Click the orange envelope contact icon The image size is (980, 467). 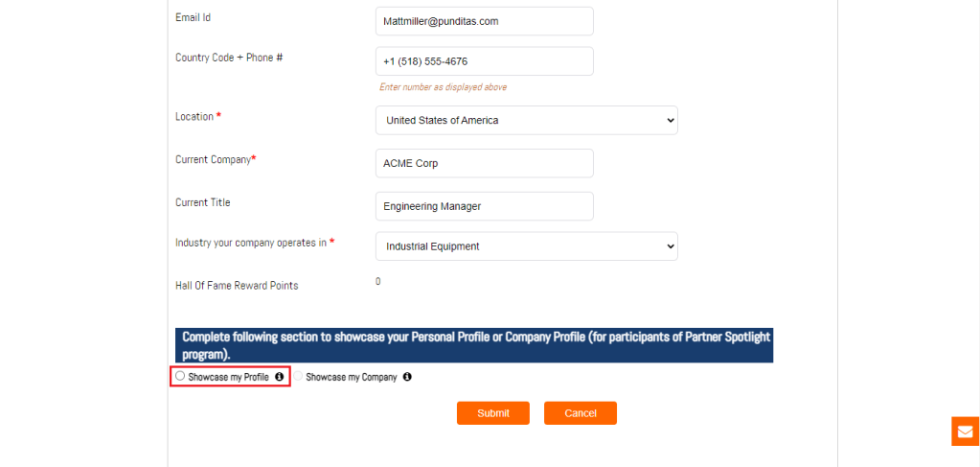coord(965,432)
